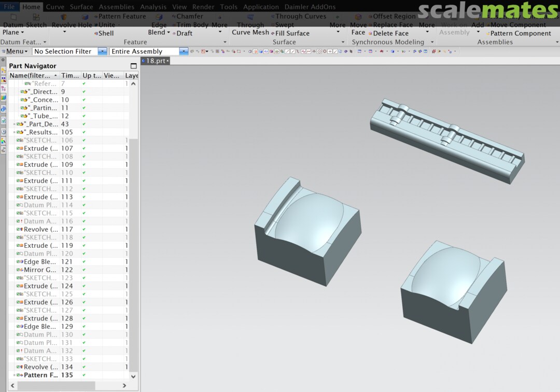Viewport: 560px width, 392px height.
Task: Click the Datum Plane icon
Action: point(13,18)
